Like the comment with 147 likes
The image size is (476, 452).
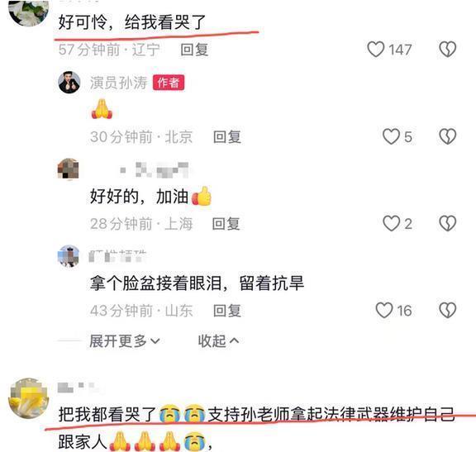click(x=376, y=50)
